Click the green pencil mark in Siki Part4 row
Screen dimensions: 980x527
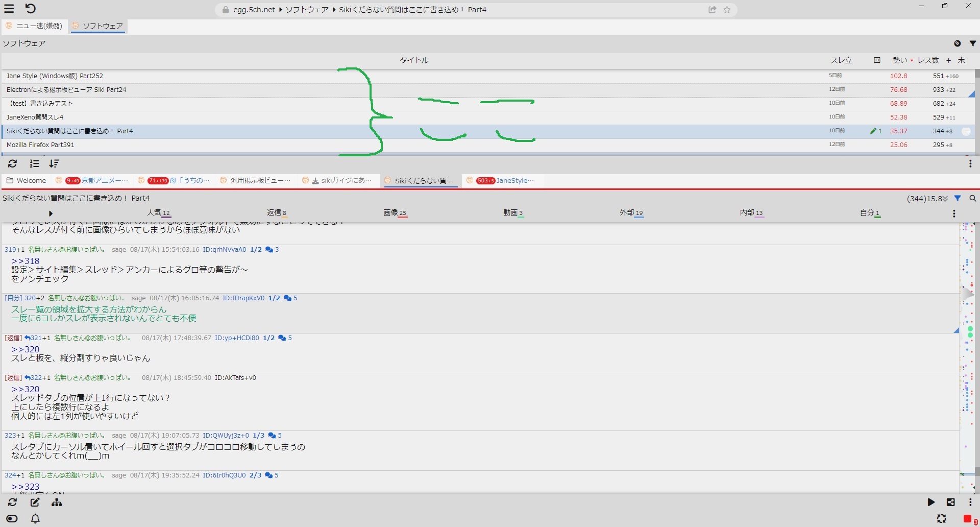click(x=873, y=131)
